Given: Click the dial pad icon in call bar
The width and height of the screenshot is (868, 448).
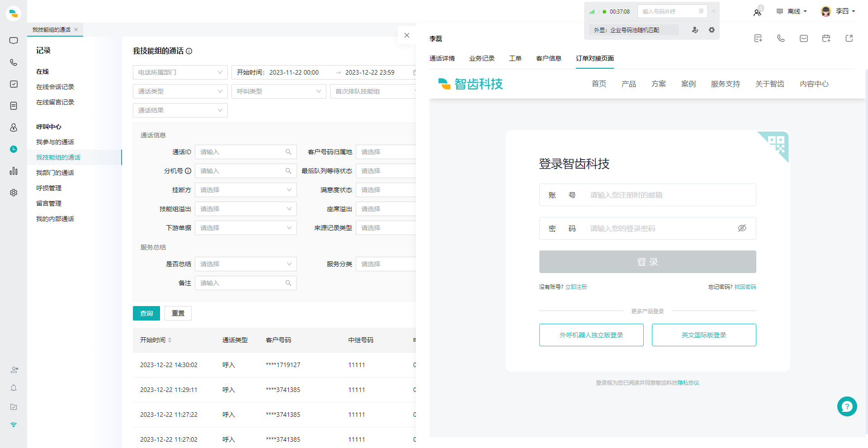Looking at the screenshot, I should point(701,11).
